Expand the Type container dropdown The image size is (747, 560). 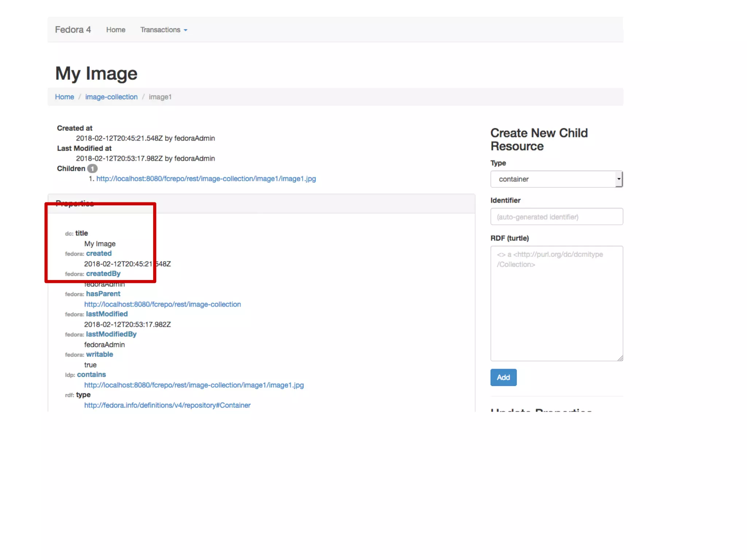tap(552, 179)
